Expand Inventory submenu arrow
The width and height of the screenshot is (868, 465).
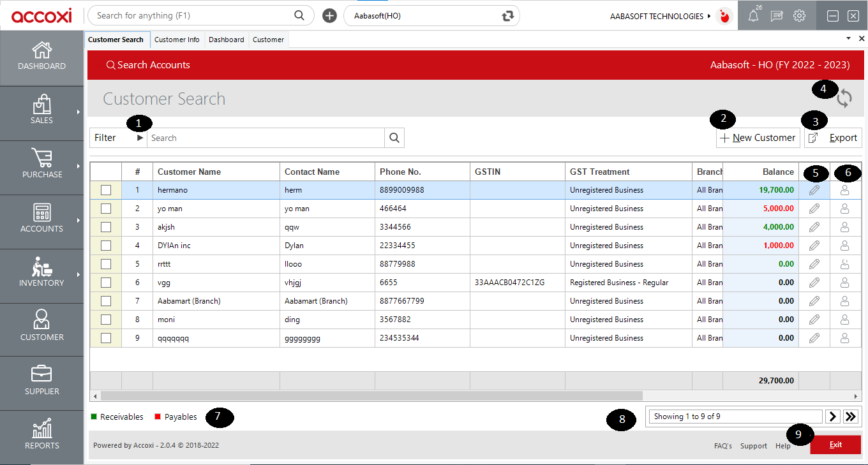tap(79, 275)
